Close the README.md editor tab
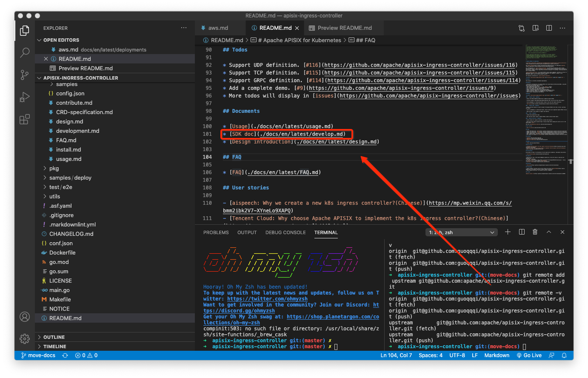The width and height of the screenshot is (588, 378). (297, 28)
